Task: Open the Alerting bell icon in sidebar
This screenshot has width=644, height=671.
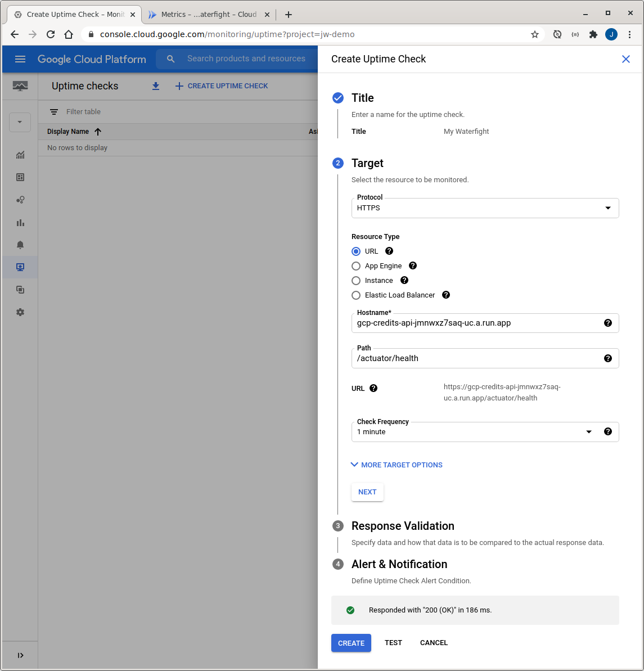Action: (20, 245)
